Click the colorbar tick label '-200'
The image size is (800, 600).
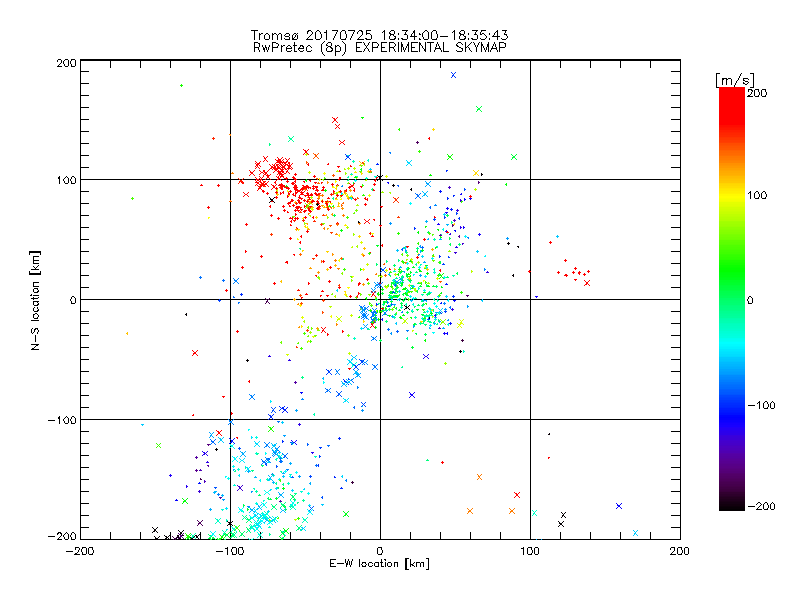[x=761, y=506]
